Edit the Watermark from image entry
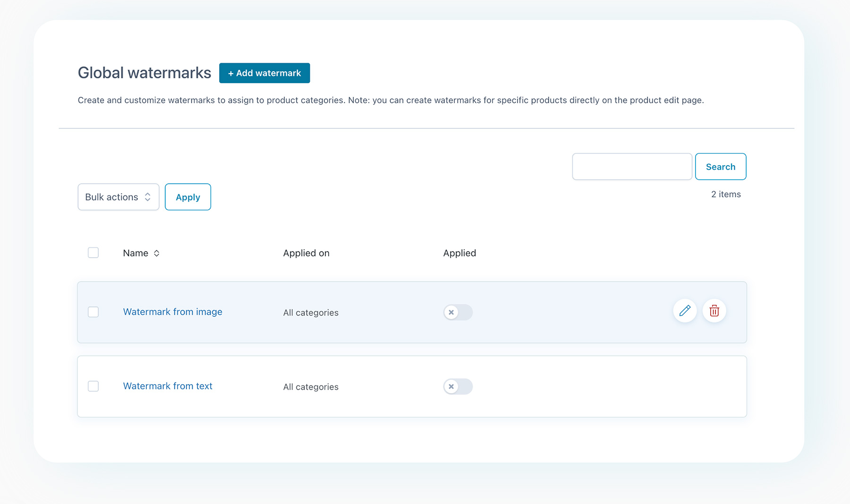Viewport: 850px width, 504px height. tap(685, 311)
